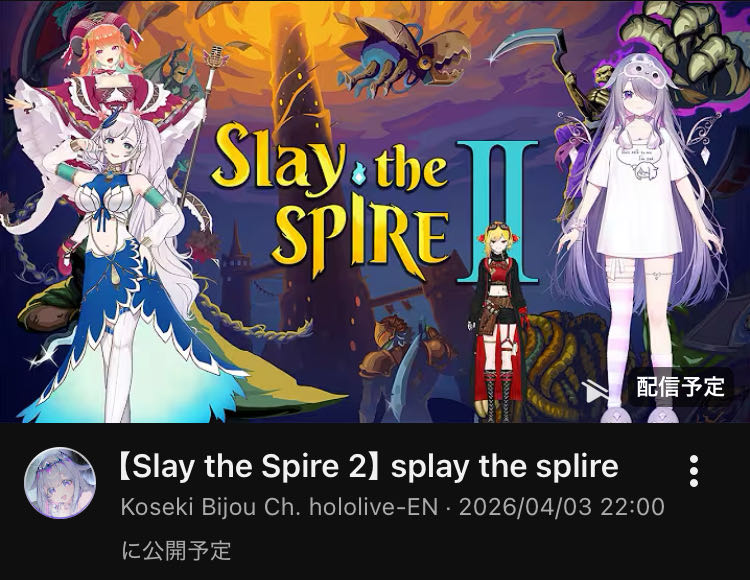
Task: Select the flying beetle monster in thumbnail
Action: [404, 55]
